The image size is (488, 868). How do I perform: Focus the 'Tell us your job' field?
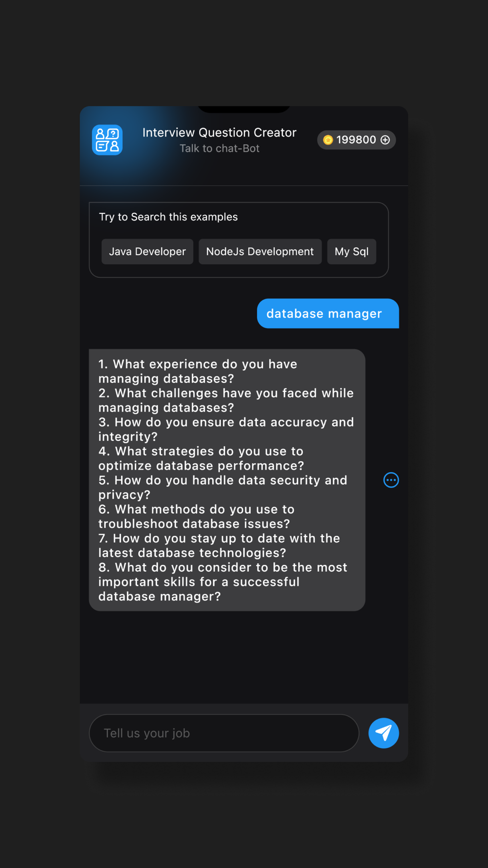(224, 733)
